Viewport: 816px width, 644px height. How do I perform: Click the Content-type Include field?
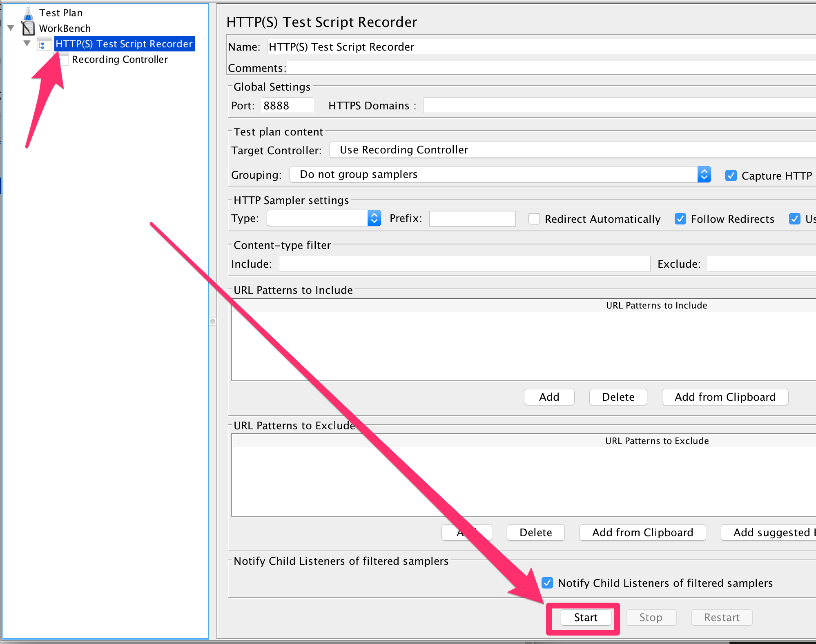[x=464, y=264]
